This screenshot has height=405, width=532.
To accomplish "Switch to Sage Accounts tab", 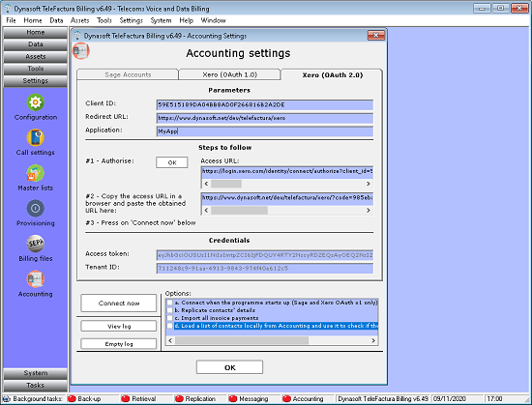I will point(128,74).
